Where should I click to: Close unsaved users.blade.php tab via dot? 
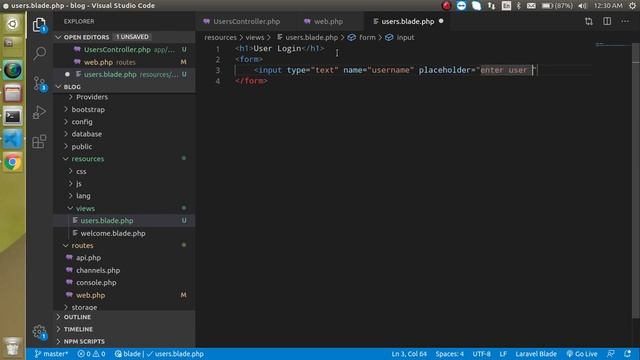pyautogui.click(x=441, y=21)
